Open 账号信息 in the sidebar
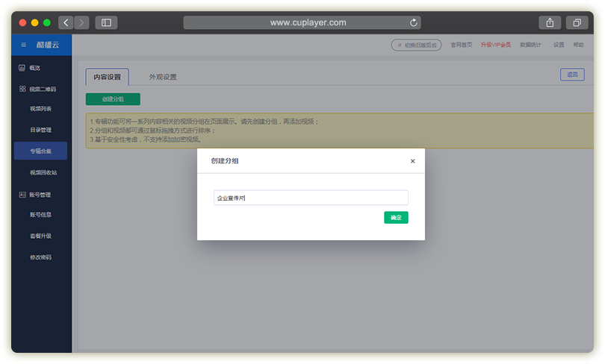This screenshot has width=605, height=364. (40, 215)
